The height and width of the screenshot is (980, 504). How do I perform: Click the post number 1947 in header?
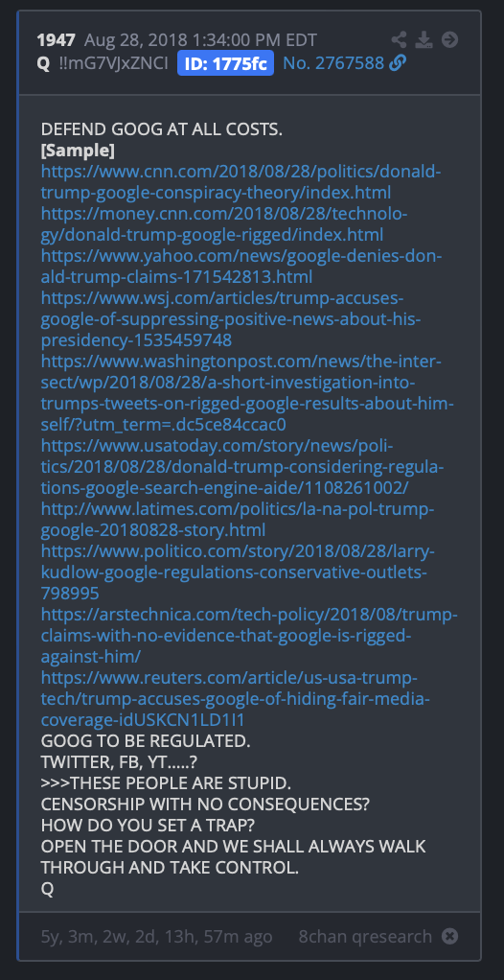pyautogui.click(x=57, y=40)
